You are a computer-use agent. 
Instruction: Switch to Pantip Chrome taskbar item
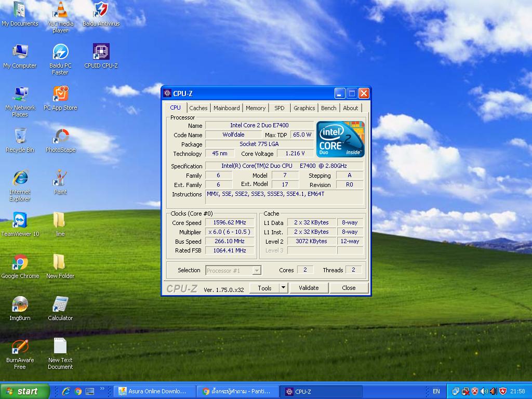238,391
